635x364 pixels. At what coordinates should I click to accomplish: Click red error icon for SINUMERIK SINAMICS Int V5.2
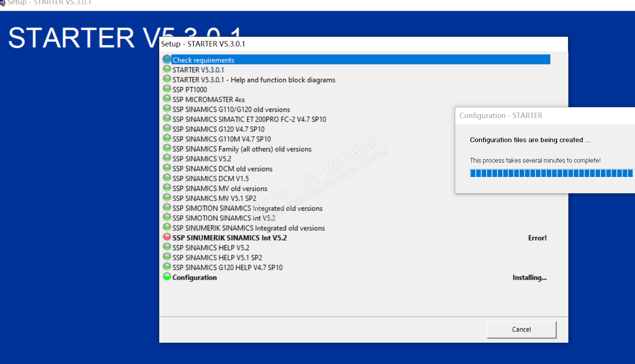point(167,237)
